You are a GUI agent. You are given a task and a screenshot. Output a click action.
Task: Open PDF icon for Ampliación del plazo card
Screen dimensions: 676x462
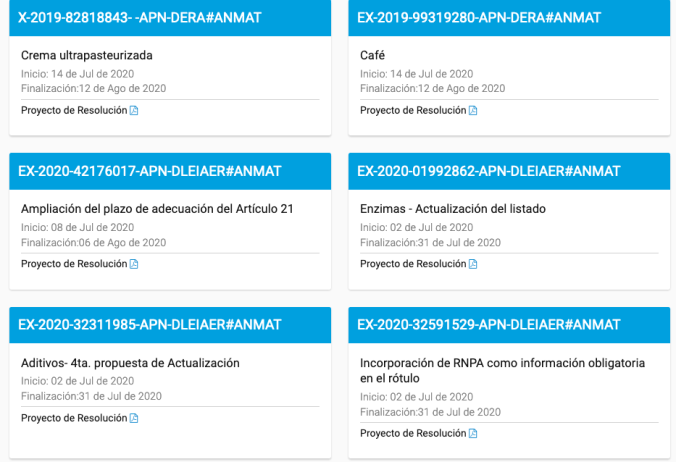tap(134, 264)
